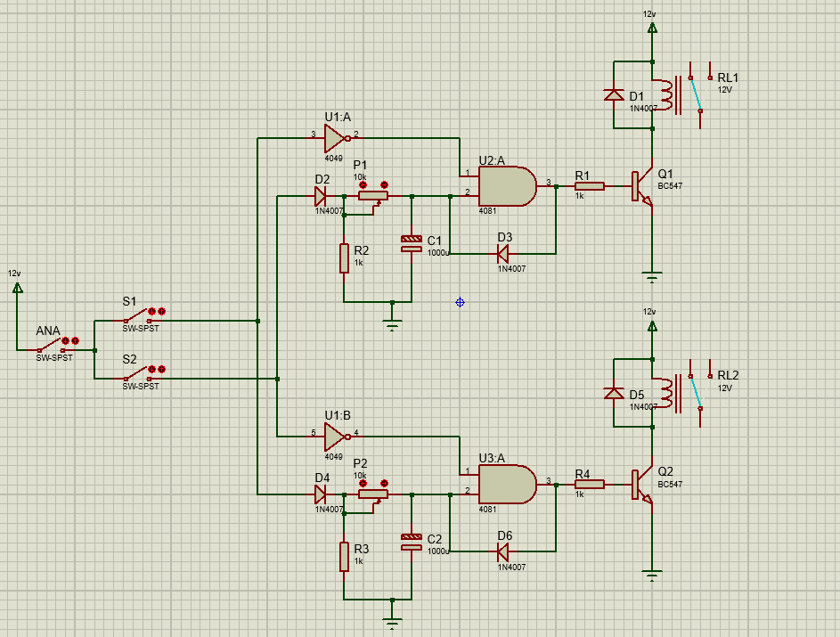Select resistor R4 body

coord(590,485)
